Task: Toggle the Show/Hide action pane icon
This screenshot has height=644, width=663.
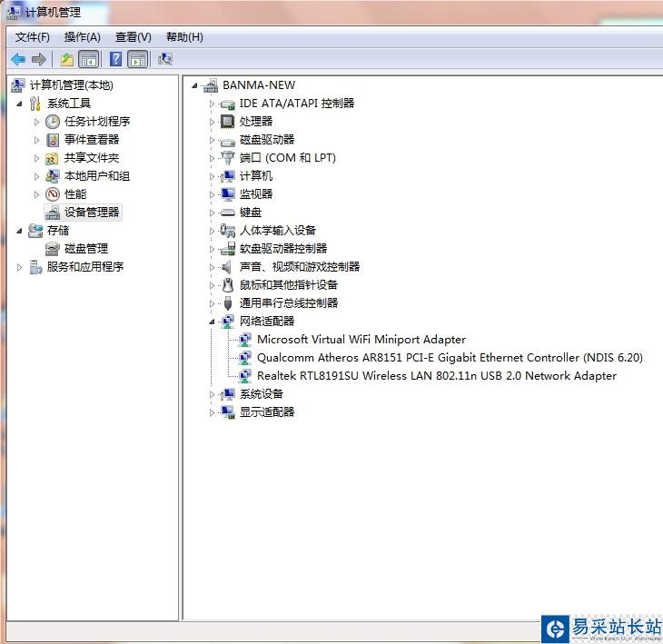Action: pyautogui.click(x=138, y=60)
